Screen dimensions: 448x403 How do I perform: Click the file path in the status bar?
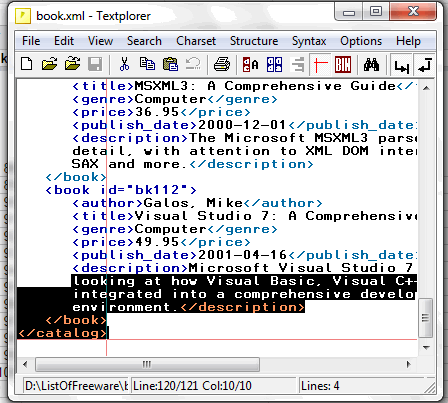[x=76, y=386]
